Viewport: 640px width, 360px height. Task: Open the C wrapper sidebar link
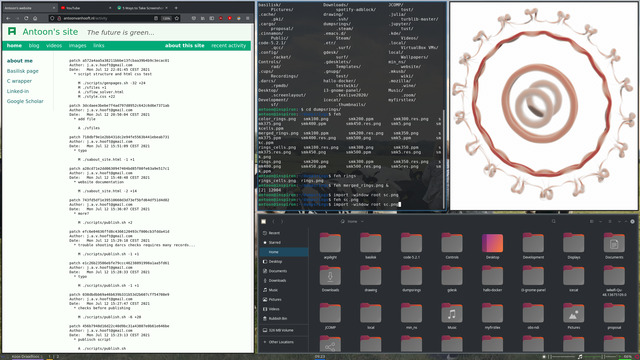point(19,81)
